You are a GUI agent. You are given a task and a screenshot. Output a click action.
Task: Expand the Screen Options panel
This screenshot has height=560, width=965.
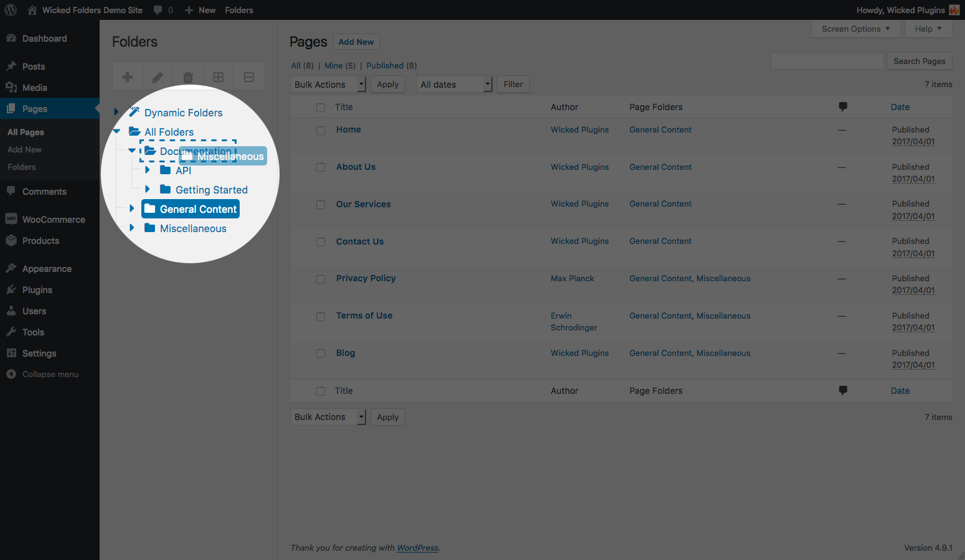[855, 29]
